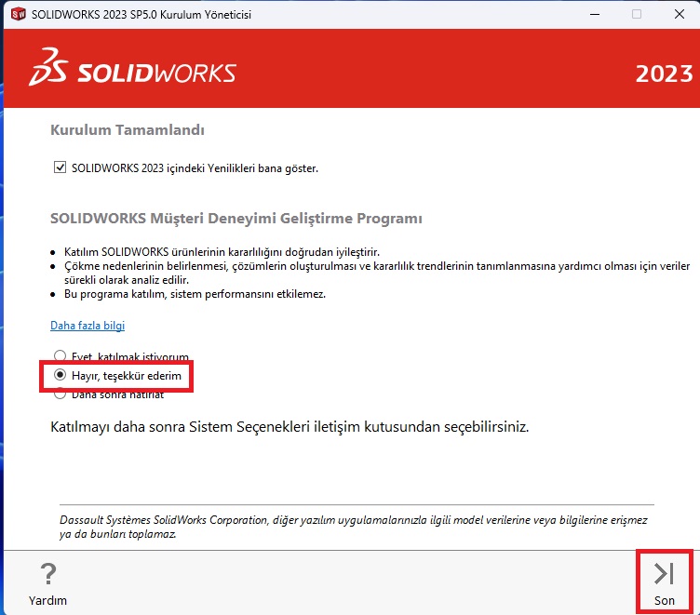The image size is (700, 615).
Task: Click the 2023 year text in banner
Action: 664,74
